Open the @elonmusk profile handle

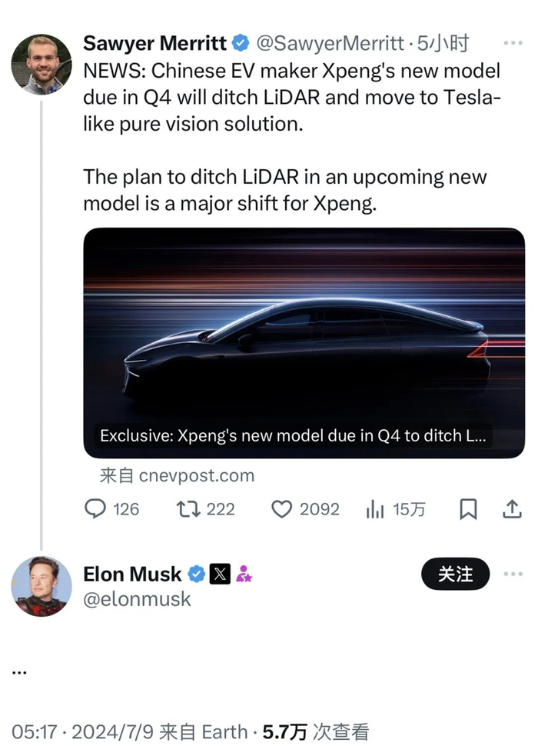pyautogui.click(x=137, y=599)
